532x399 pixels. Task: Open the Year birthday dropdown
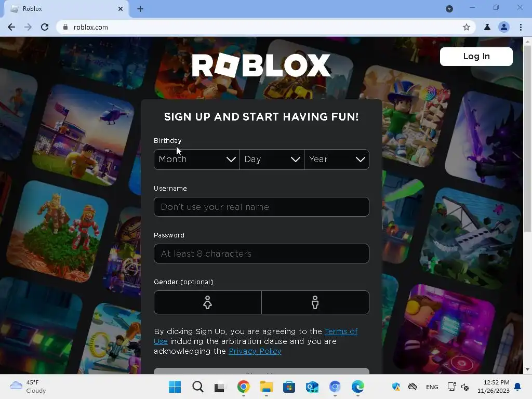pos(337,159)
